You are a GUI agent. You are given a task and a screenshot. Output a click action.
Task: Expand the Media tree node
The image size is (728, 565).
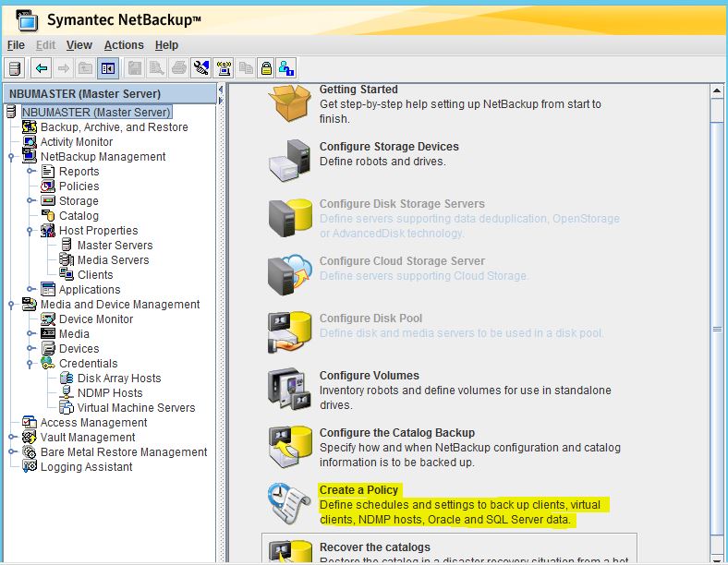[x=30, y=333]
